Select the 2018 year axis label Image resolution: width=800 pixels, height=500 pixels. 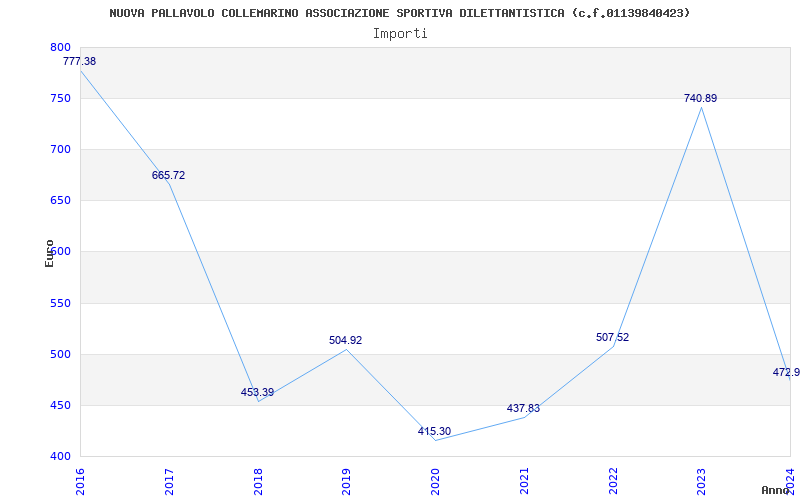tap(258, 481)
